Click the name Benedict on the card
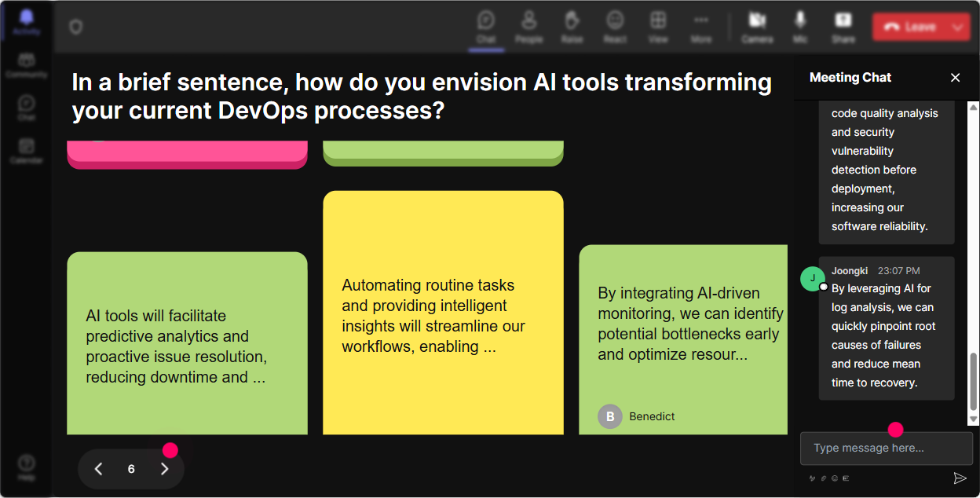The width and height of the screenshot is (980, 498). [x=652, y=416]
